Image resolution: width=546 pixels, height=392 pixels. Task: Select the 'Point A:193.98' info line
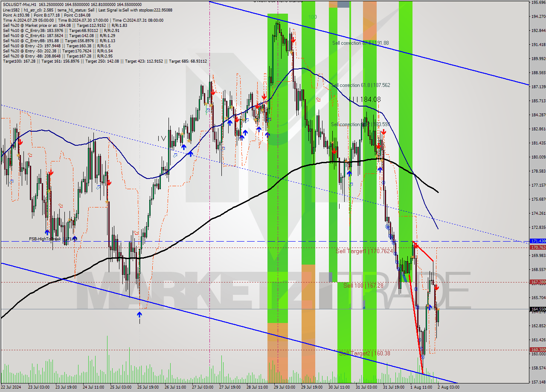click(46, 15)
